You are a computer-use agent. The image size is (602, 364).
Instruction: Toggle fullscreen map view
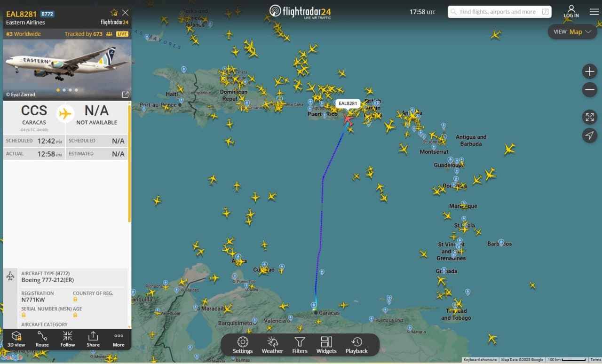[x=589, y=117]
